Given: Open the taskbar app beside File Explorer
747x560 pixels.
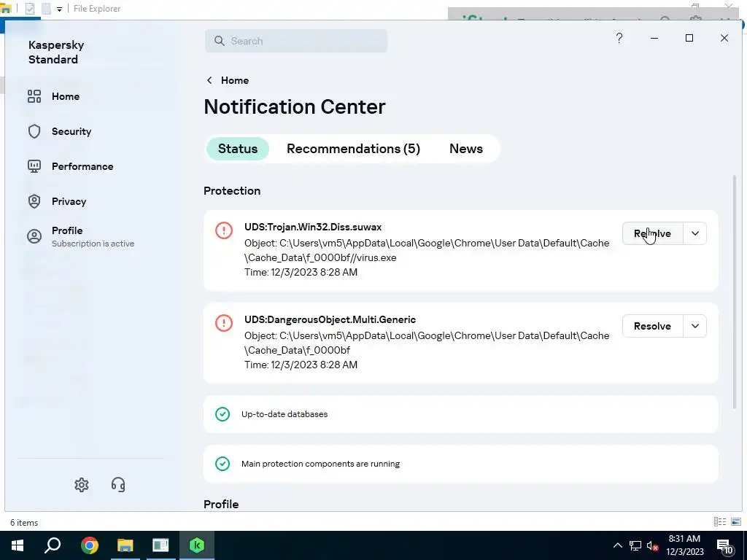Looking at the screenshot, I should pyautogui.click(x=160, y=545).
